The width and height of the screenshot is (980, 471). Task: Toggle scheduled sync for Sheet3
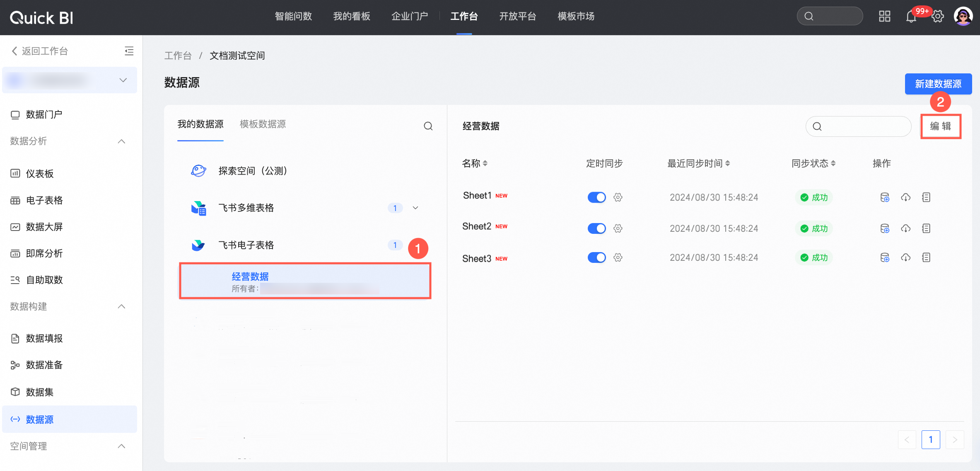[596, 257]
